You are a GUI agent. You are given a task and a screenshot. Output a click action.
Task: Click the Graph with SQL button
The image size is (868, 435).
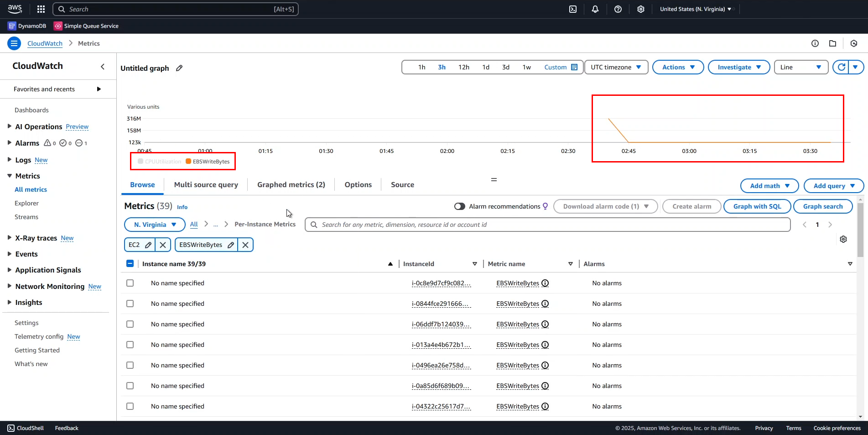[x=757, y=206]
